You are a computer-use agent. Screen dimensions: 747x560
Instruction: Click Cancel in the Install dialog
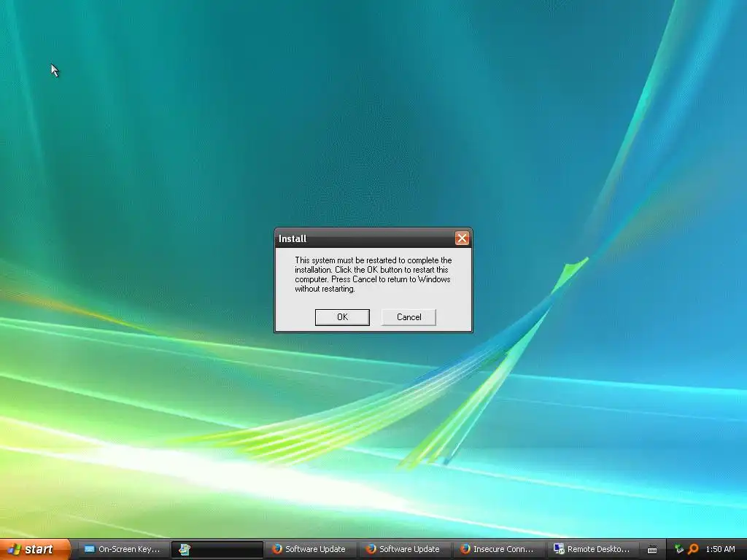click(409, 317)
